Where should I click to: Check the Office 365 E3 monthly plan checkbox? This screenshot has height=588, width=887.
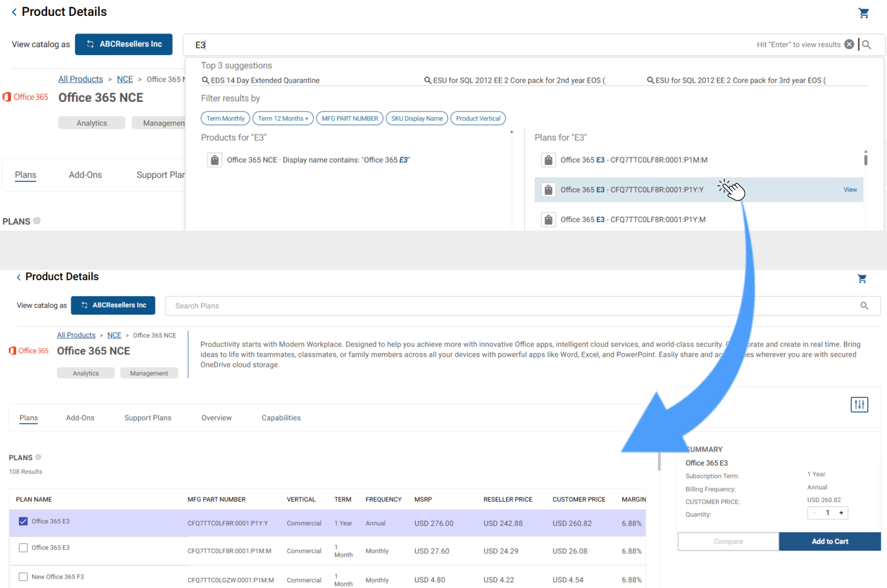23,547
